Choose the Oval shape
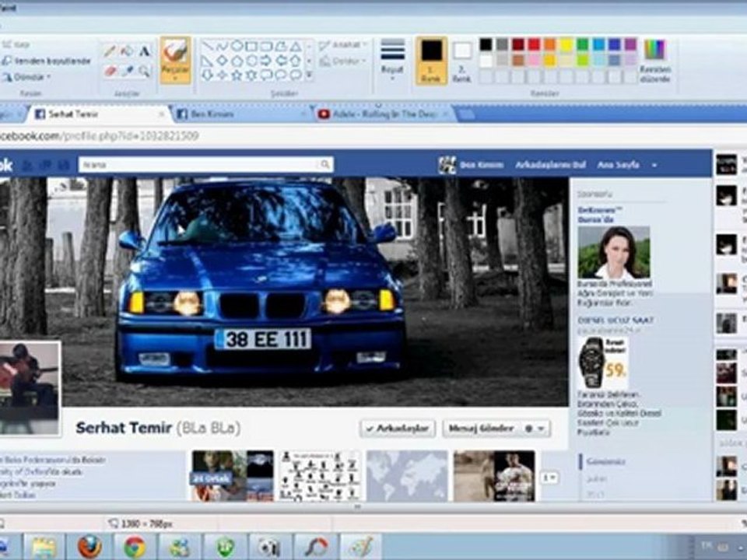Image resolution: width=747 pixels, height=560 pixels. coord(237,46)
